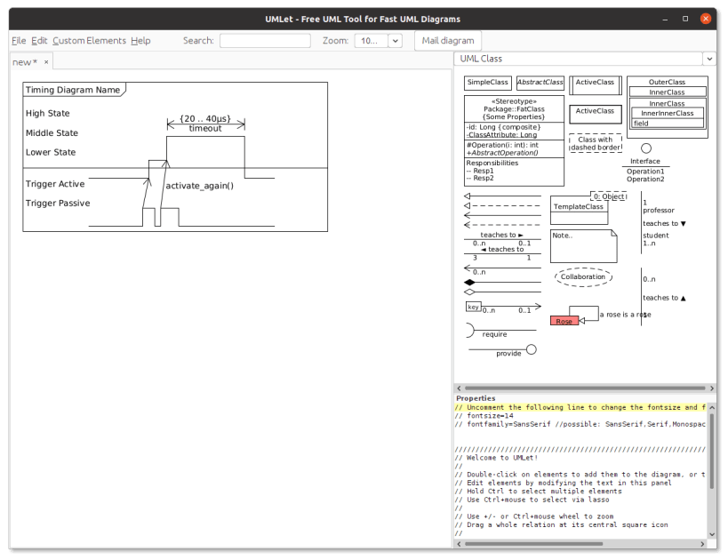Click the Properties panel vertical scrollbar
Viewport: 728px width, 560px height.
point(712,450)
